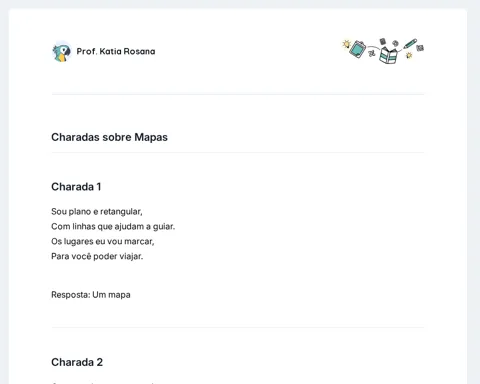
Task: Click the parrot avatar icon
Action: click(62, 52)
